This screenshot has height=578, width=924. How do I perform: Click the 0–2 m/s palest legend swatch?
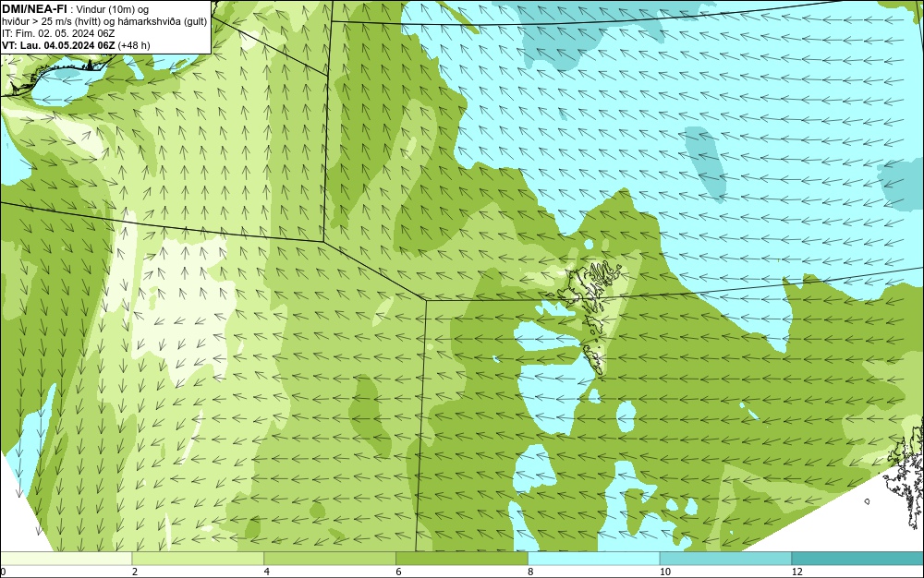(66, 559)
